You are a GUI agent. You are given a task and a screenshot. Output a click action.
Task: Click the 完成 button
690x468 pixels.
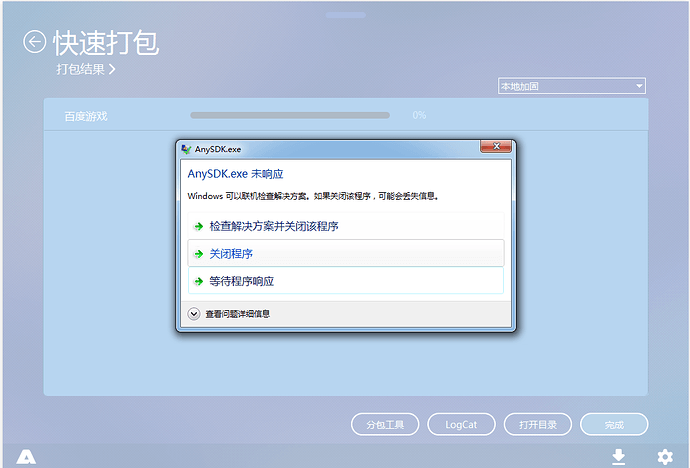(x=614, y=424)
